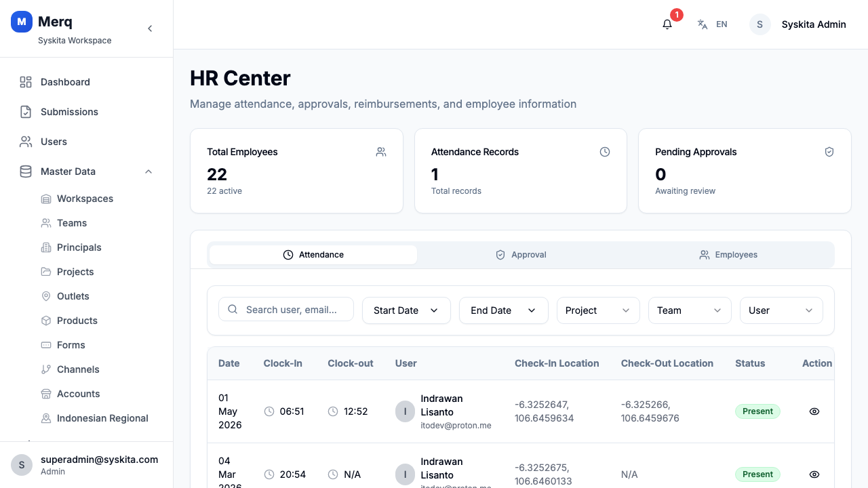
Task: Click the Workspaces icon
Action: pos(46,199)
